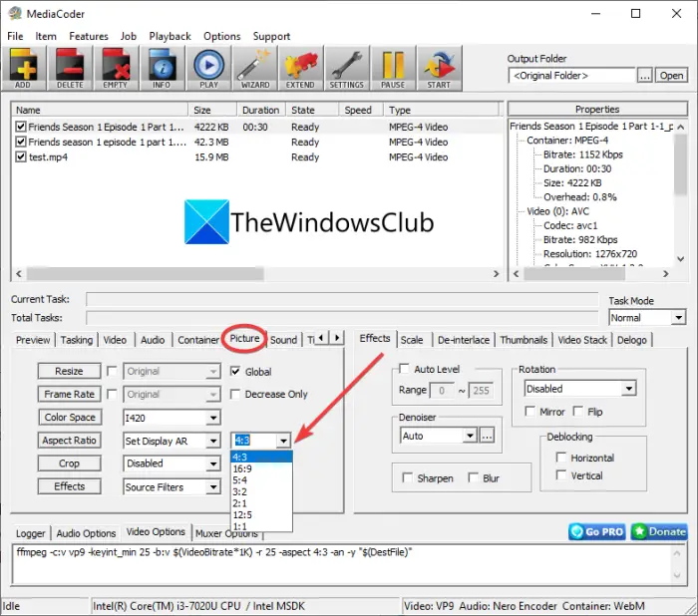Viewport: 698px width, 616px height.
Task: Open the Color Space I420 dropdown
Action: [172, 418]
